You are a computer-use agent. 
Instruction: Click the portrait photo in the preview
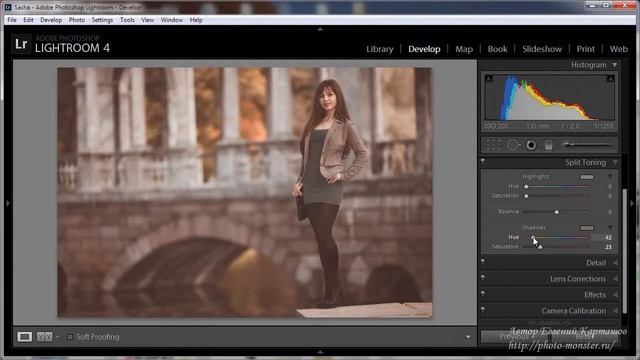tap(244, 192)
